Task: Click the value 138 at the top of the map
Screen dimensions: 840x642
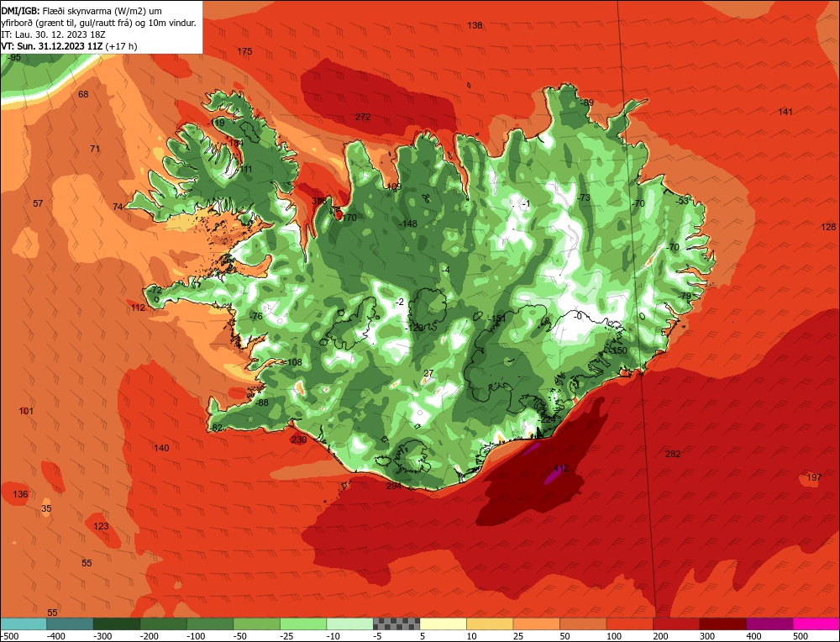Action: click(x=475, y=25)
